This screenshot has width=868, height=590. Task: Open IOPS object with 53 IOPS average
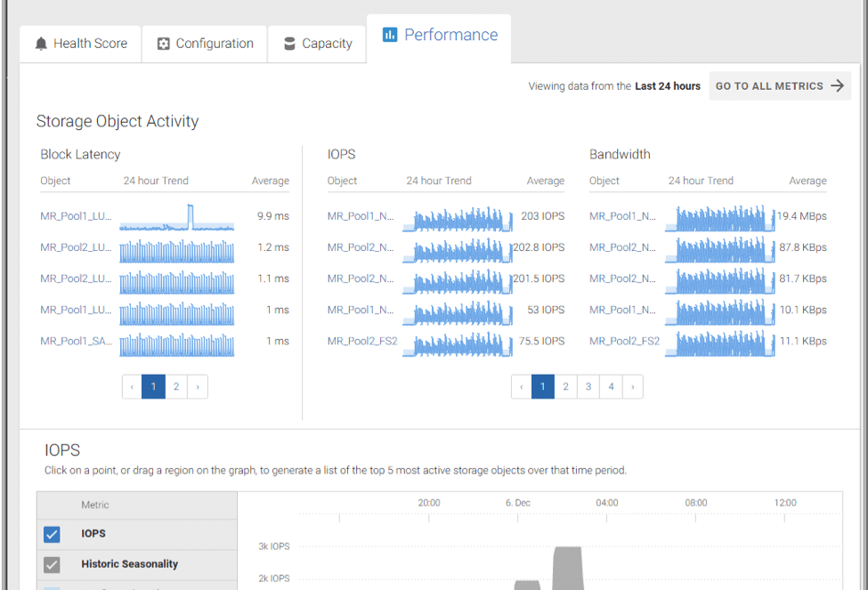(361, 310)
